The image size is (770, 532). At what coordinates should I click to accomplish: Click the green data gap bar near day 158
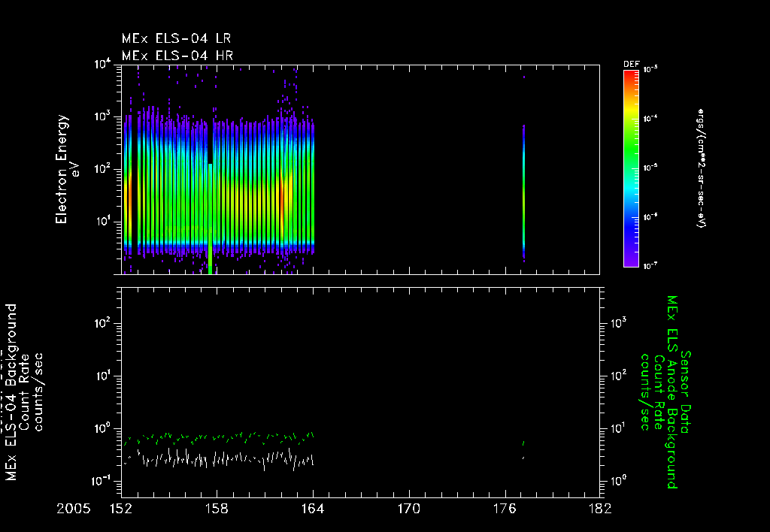pyautogui.click(x=211, y=219)
